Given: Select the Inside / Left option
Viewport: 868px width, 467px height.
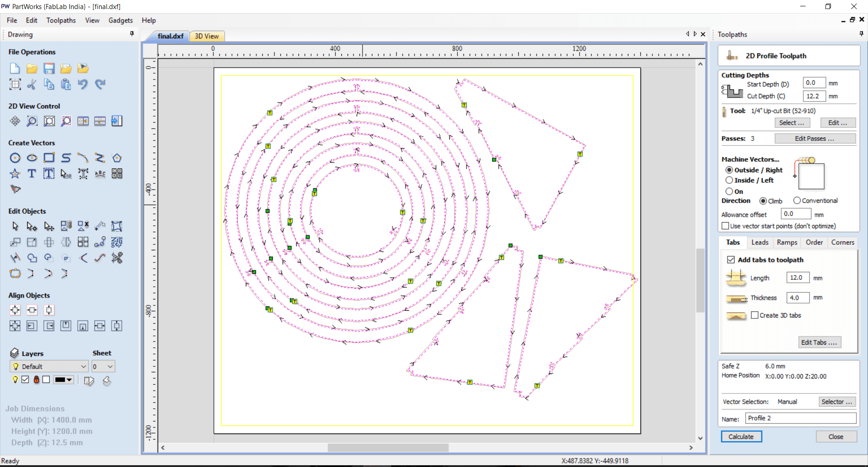Looking at the screenshot, I should (x=729, y=180).
